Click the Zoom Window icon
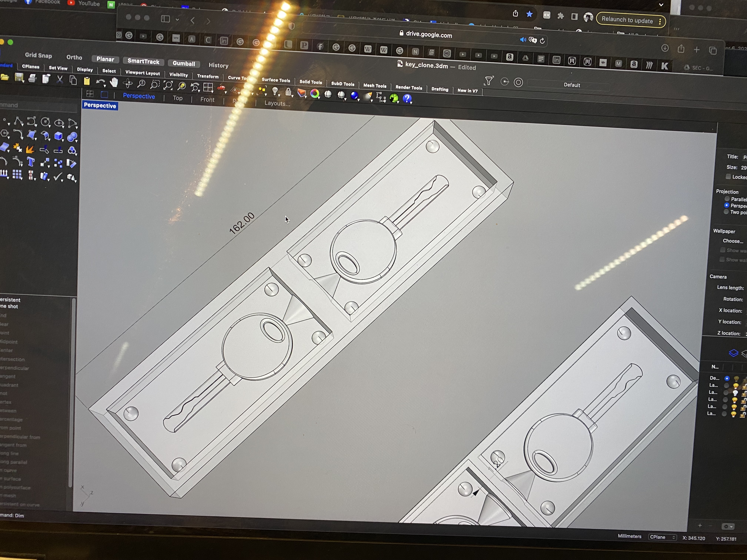The width and height of the screenshot is (747, 560). pyautogui.click(x=155, y=85)
